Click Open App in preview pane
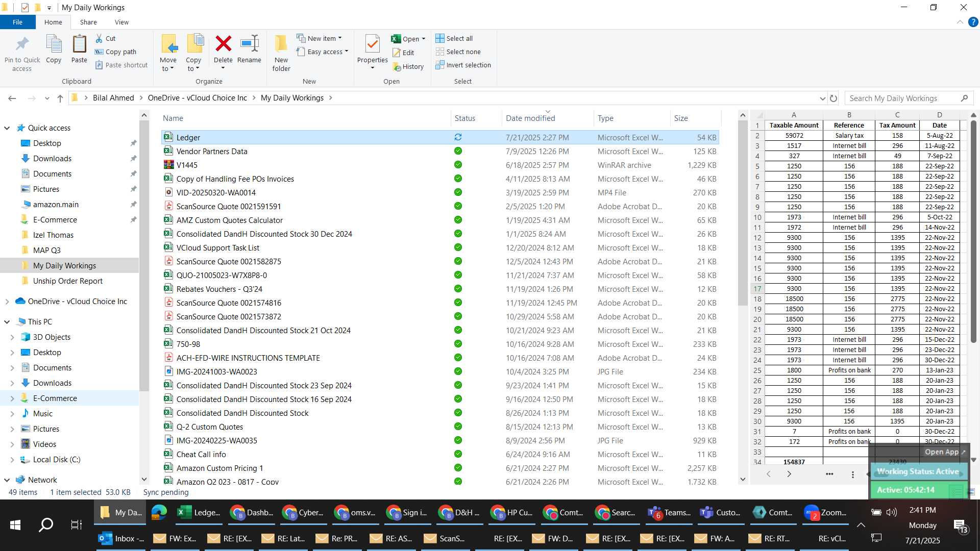Viewport: 980px width, 551px height. pos(945,452)
